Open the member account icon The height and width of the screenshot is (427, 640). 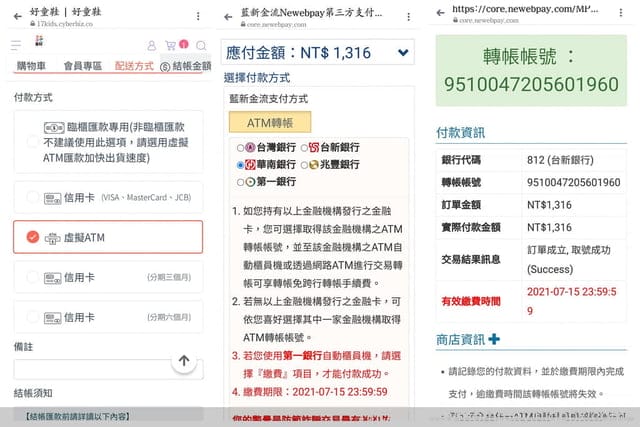(x=151, y=45)
